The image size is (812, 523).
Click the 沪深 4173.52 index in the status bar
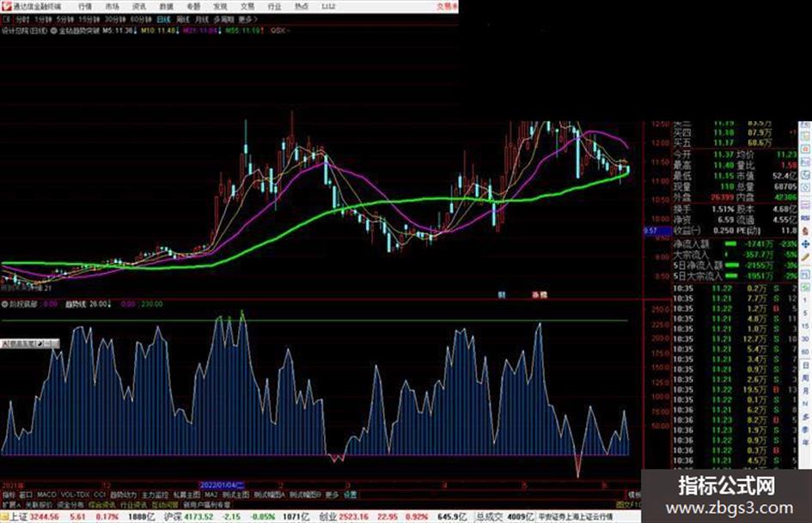[188, 517]
